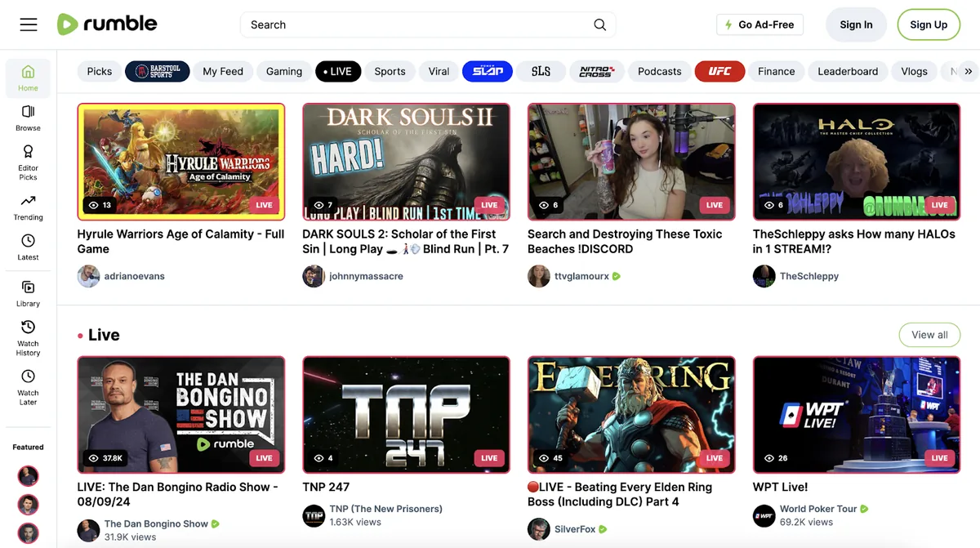Viewport: 980px width, 548px height.
Task: Go to Home in sidebar
Action: click(28, 78)
